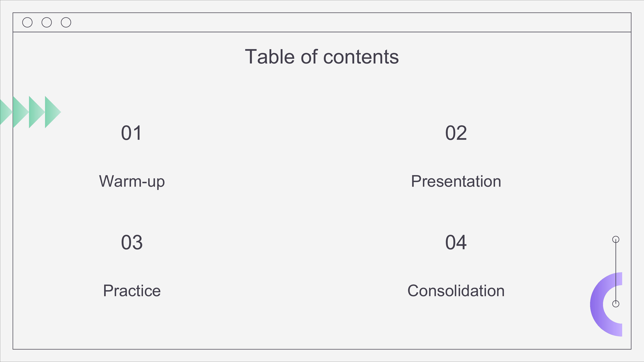644x362 pixels.
Task: Select the Table of contents title
Action: 322,57
